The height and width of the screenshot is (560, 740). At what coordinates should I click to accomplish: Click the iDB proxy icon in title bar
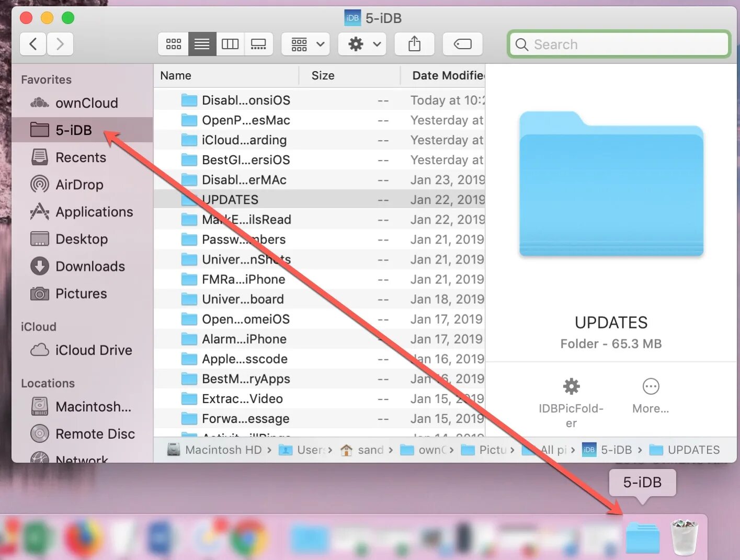[x=352, y=18]
